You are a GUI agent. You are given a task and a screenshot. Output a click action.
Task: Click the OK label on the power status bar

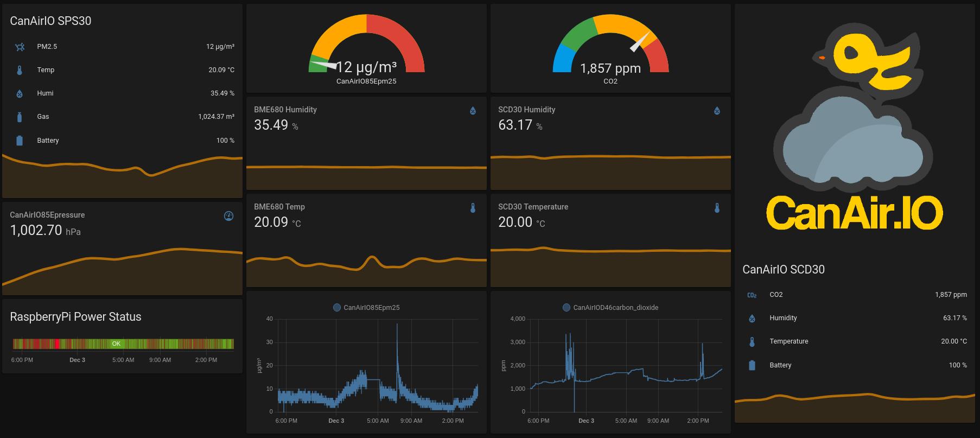[x=116, y=344]
